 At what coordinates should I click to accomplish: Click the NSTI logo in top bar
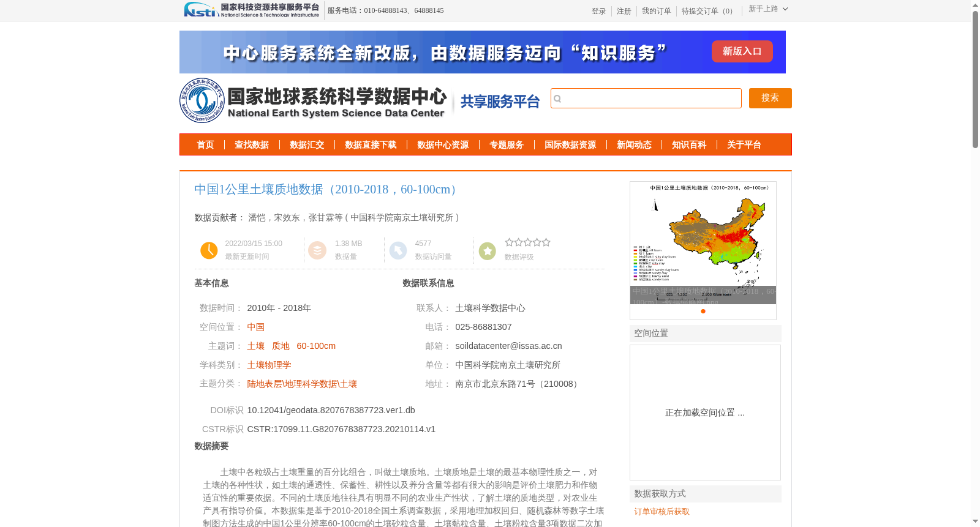click(252, 10)
